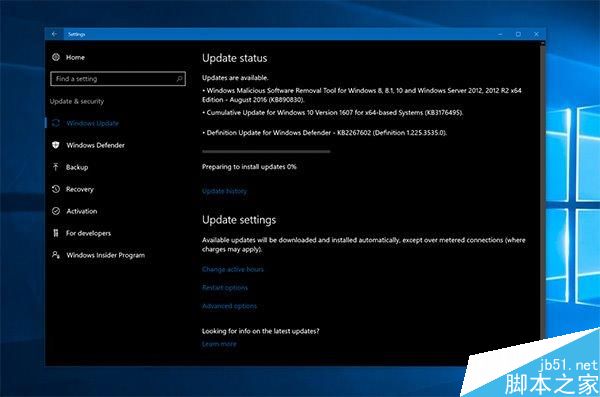The height and width of the screenshot is (397, 600).
Task: Click the Windows Defender shield icon
Action: click(56, 145)
